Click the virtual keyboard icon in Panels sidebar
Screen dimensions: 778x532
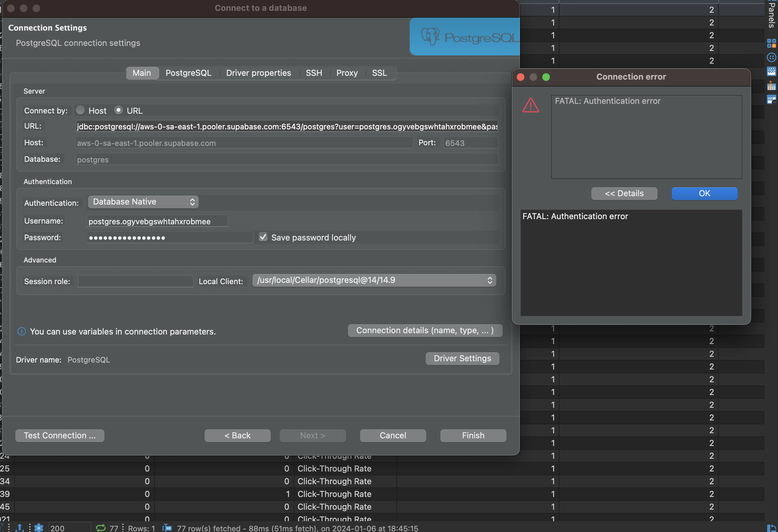point(772,71)
